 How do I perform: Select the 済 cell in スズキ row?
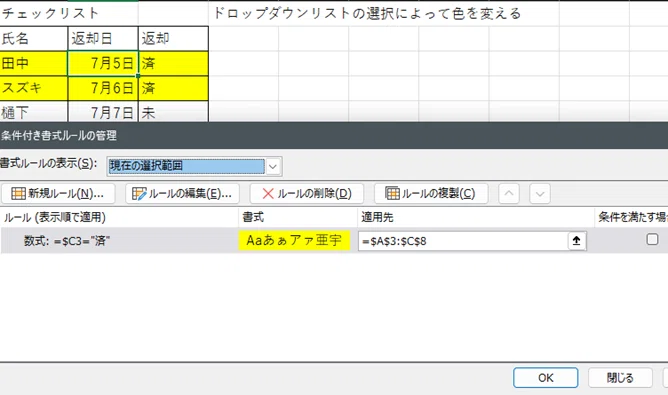pyautogui.click(x=173, y=88)
